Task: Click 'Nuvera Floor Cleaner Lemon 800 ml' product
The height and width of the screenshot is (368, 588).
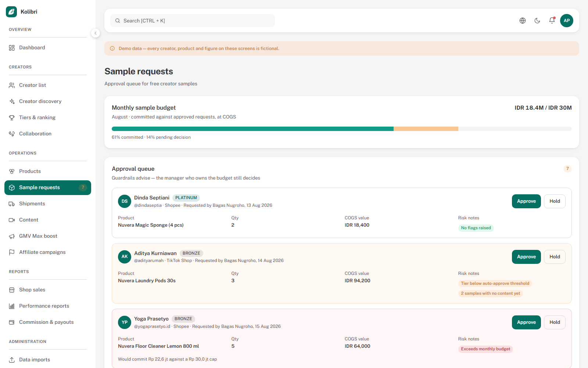Action: (x=158, y=346)
